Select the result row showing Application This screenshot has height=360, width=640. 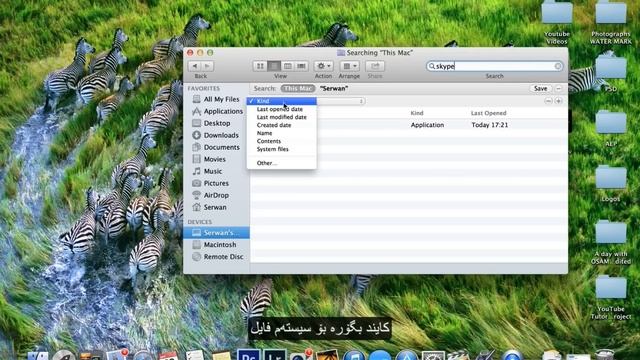click(409, 125)
